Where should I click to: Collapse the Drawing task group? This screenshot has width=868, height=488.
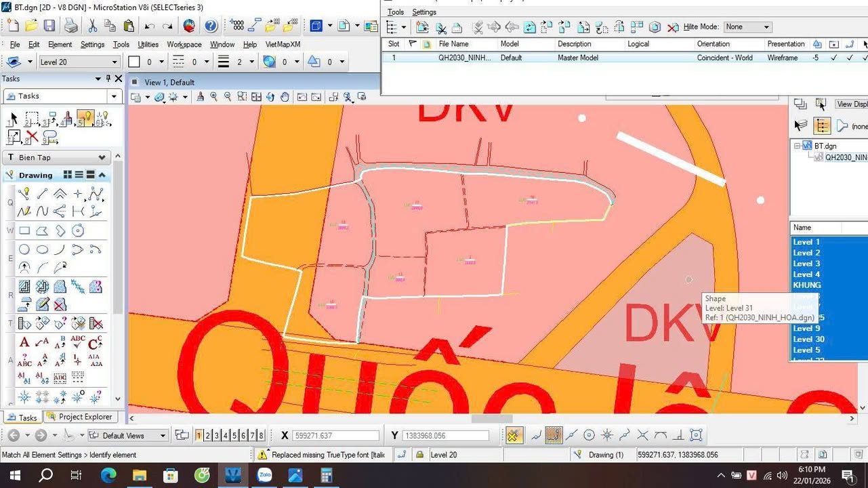(102, 175)
